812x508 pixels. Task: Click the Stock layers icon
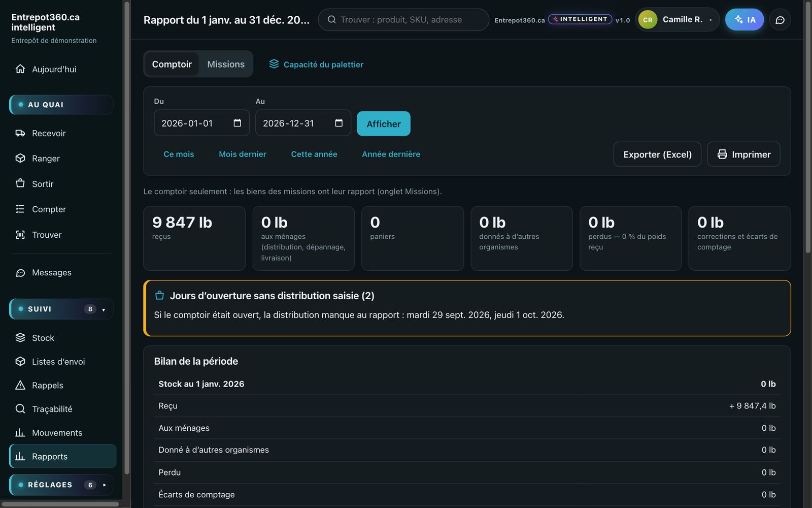(20, 337)
